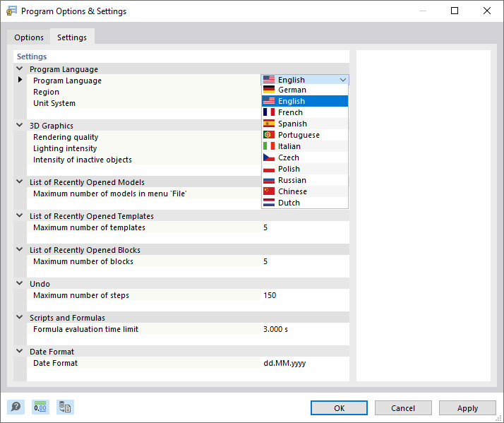The height and width of the screenshot is (423, 504).
Task: Click the Cancel button
Action: 403,408
